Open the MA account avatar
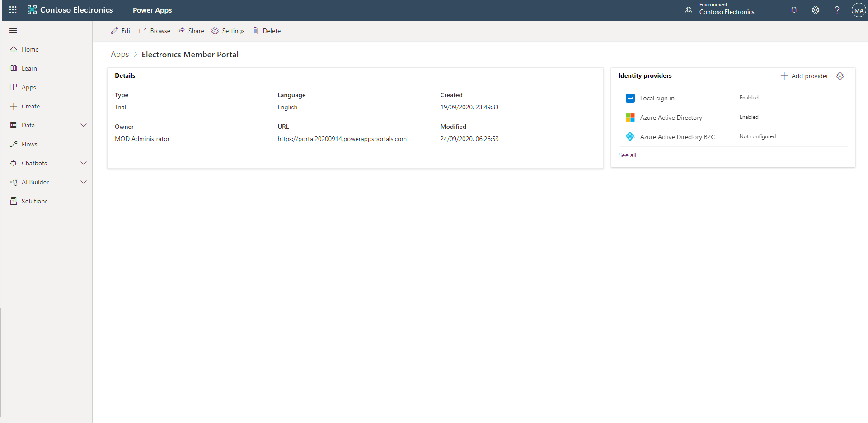Image resolution: width=868 pixels, height=423 pixels. click(x=858, y=10)
